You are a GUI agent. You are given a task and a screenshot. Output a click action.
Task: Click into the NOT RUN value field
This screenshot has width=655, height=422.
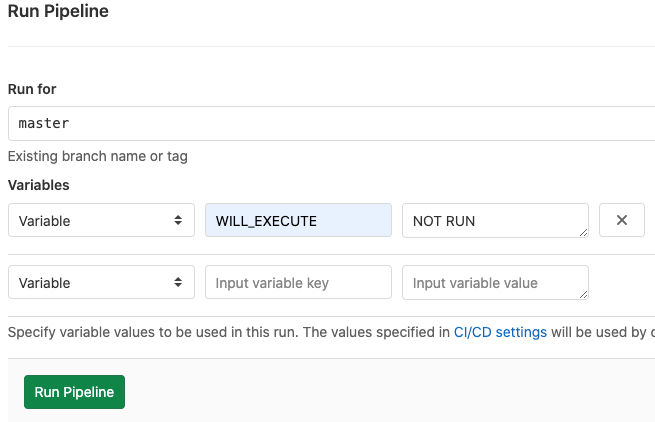click(490, 221)
